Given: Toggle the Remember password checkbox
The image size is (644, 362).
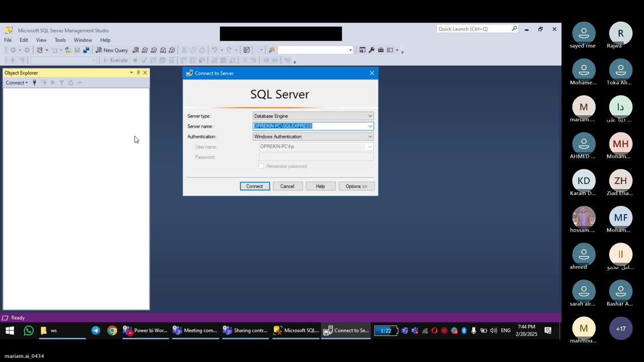Looking at the screenshot, I should pos(261,166).
